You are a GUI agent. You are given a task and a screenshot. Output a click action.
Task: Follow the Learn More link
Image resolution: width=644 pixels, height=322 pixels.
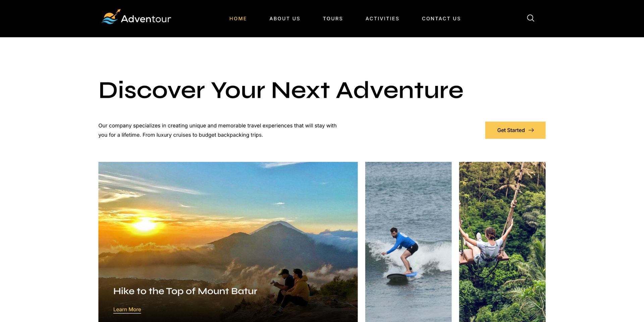pyautogui.click(x=127, y=310)
